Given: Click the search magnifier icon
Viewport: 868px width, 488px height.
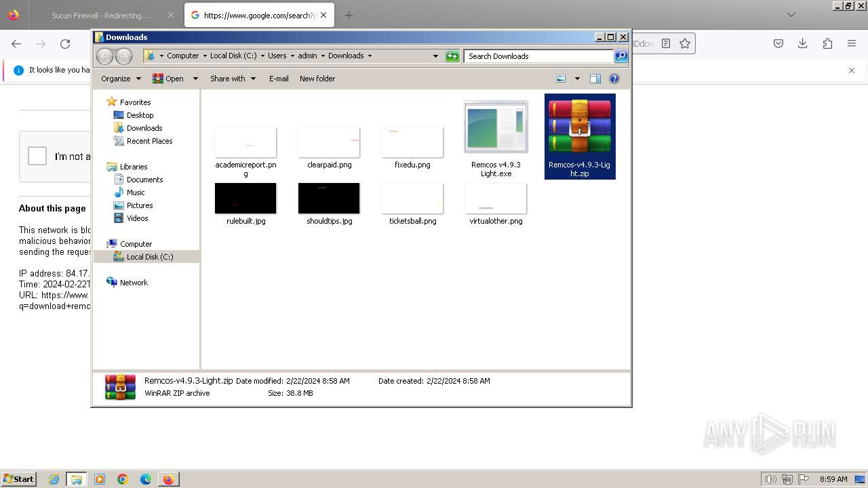Looking at the screenshot, I should tap(621, 56).
